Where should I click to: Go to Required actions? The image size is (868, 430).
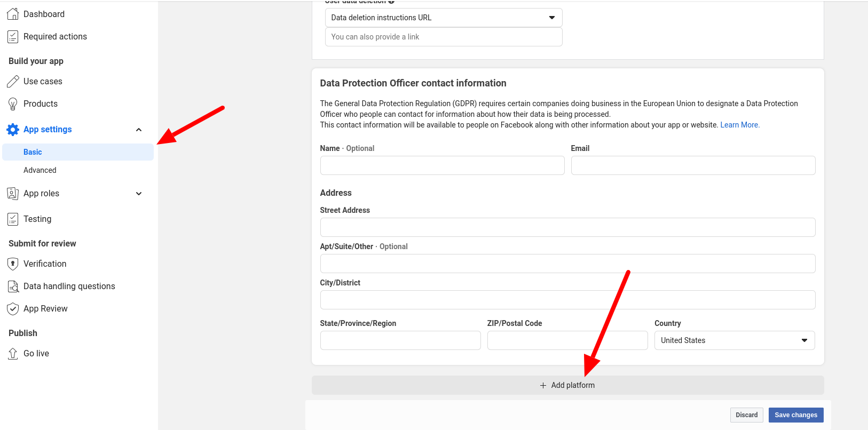[55, 36]
